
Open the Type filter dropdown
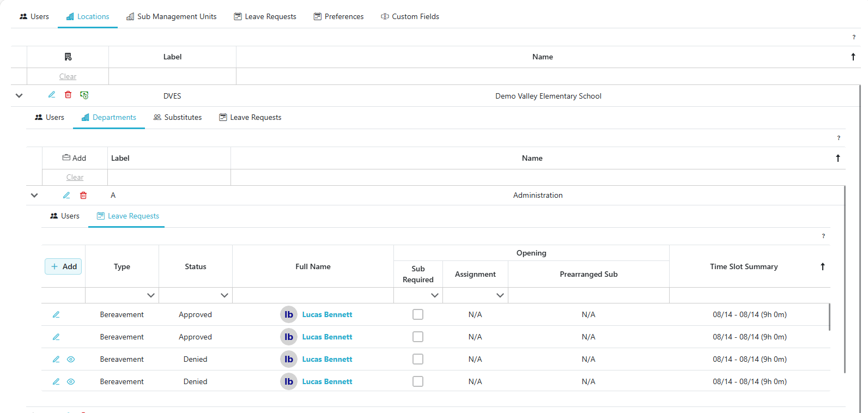(x=150, y=295)
